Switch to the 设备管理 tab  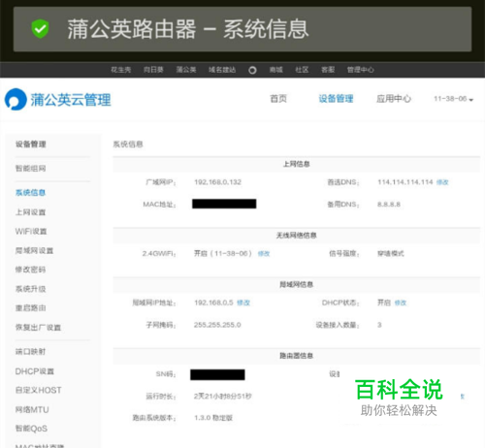(336, 99)
